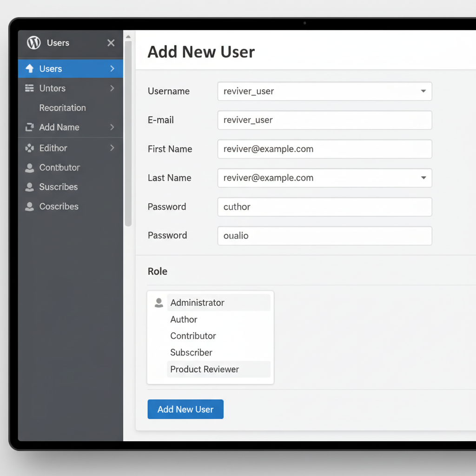Click the user icon beside Administrator role
The height and width of the screenshot is (476, 476).
coord(158,302)
